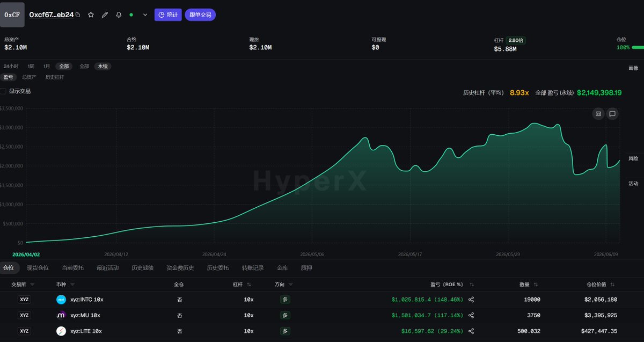The width and height of the screenshot is (644, 342).
Task: Click the xyz:INTC 10x symbol text
Action: [86, 300]
